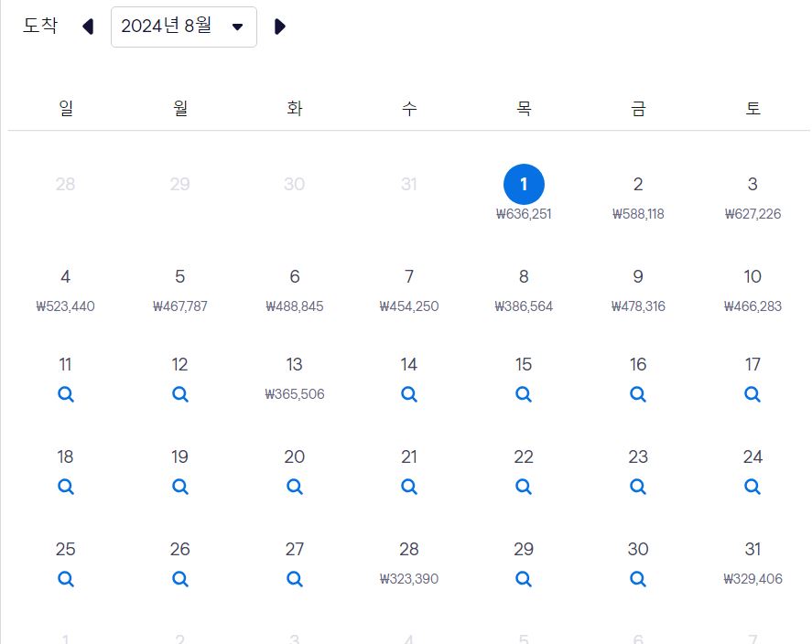Screen dimensions: 812x644
Task: Search price for August 21
Action: tap(409, 487)
